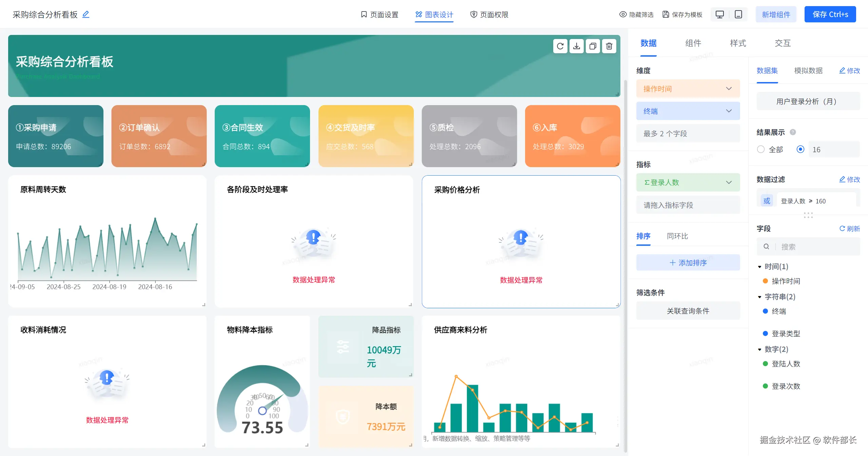This screenshot has width=868, height=456.
Task: Click the refresh icon on banner toolbar
Action: tap(560, 46)
